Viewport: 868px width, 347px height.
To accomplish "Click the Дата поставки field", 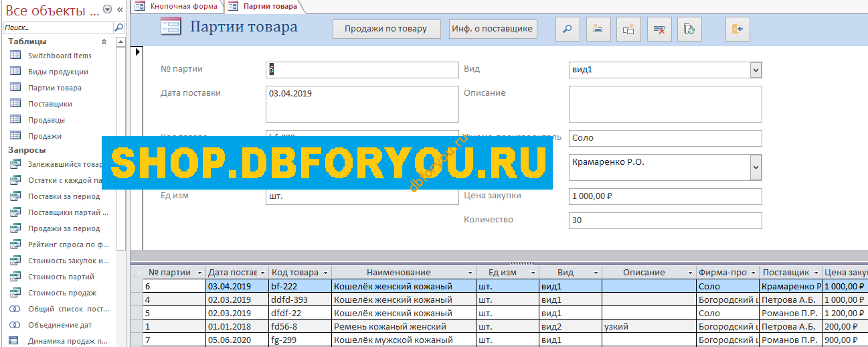I will pos(362,104).
